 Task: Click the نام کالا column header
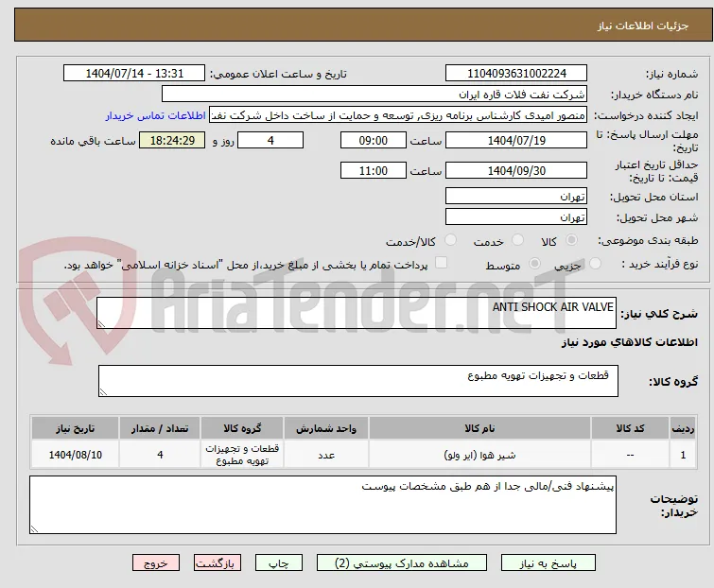click(x=480, y=428)
